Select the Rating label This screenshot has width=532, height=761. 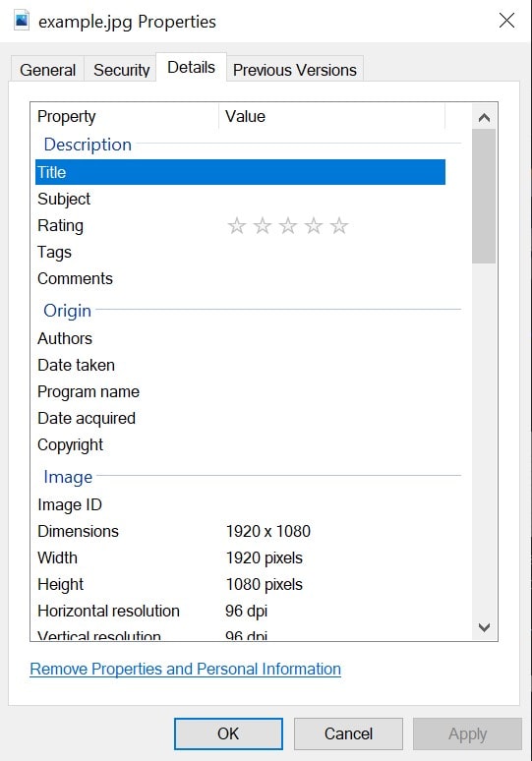click(60, 226)
